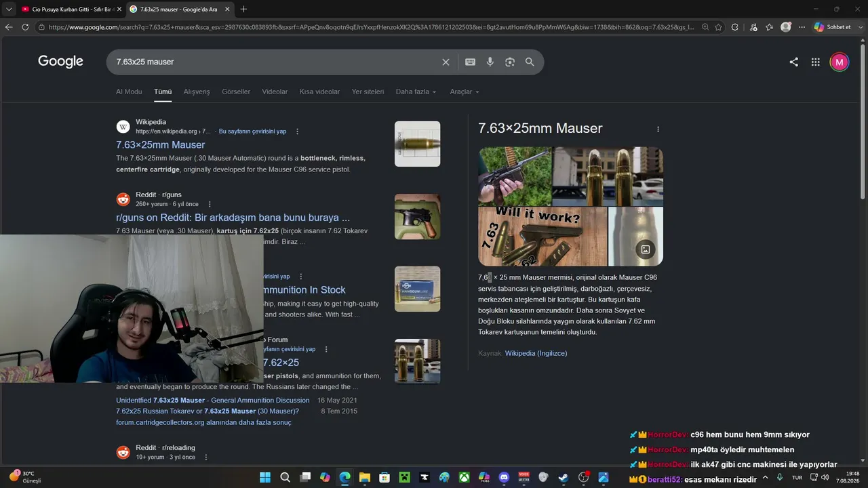This screenshot has height=488, width=868.
Task: Open the Favorites list in the toolbar
Action: tap(769, 27)
